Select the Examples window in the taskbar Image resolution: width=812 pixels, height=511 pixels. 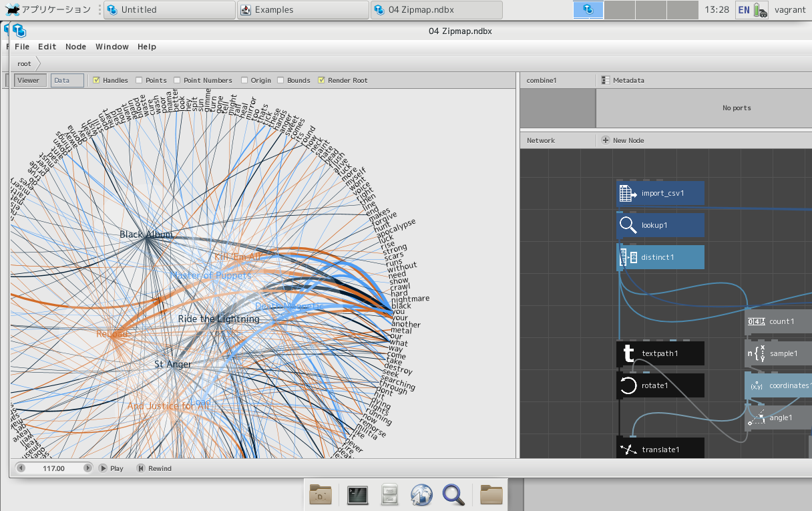[302, 10]
